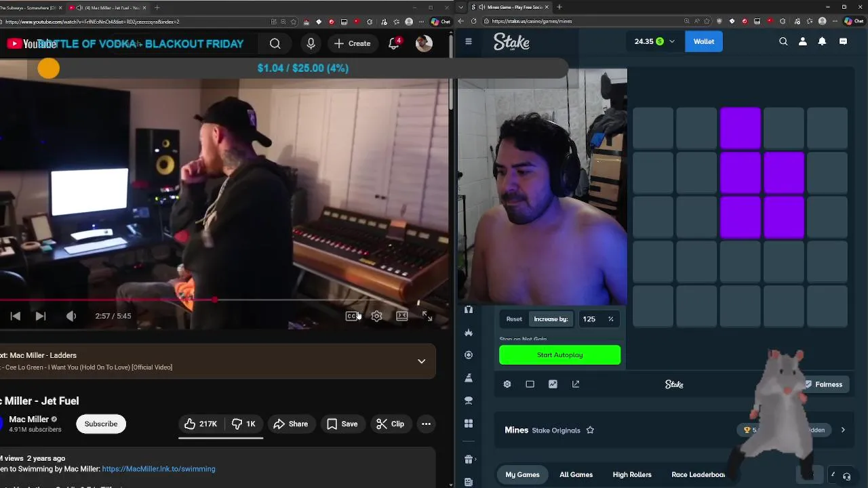
Task: Share the YouTube video
Action: pos(290,424)
